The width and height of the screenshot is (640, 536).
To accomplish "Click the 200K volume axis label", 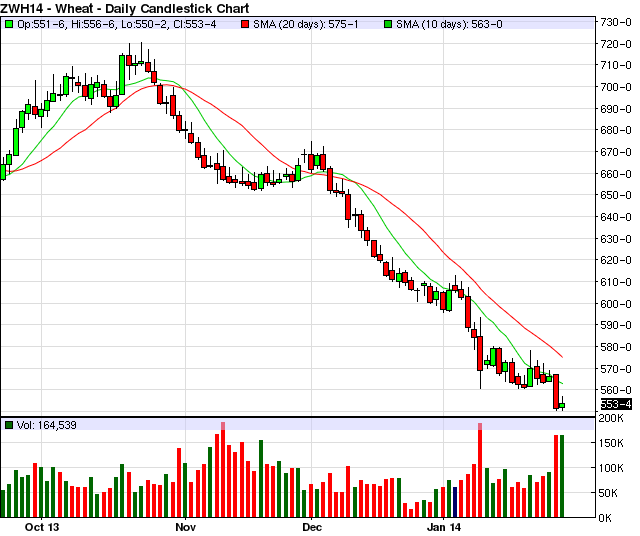I will (x=611, y=418).
